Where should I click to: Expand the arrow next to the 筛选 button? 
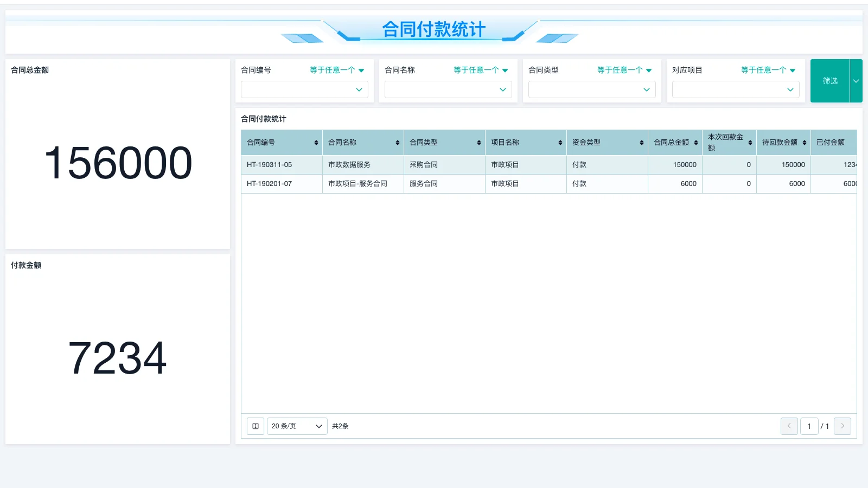click(x=856, y=81)
